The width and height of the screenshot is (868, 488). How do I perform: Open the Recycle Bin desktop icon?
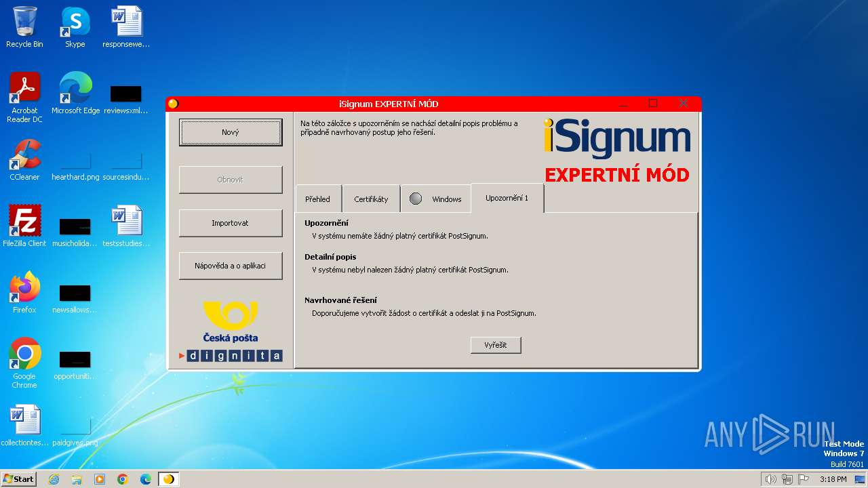click(x=24, y=27)
